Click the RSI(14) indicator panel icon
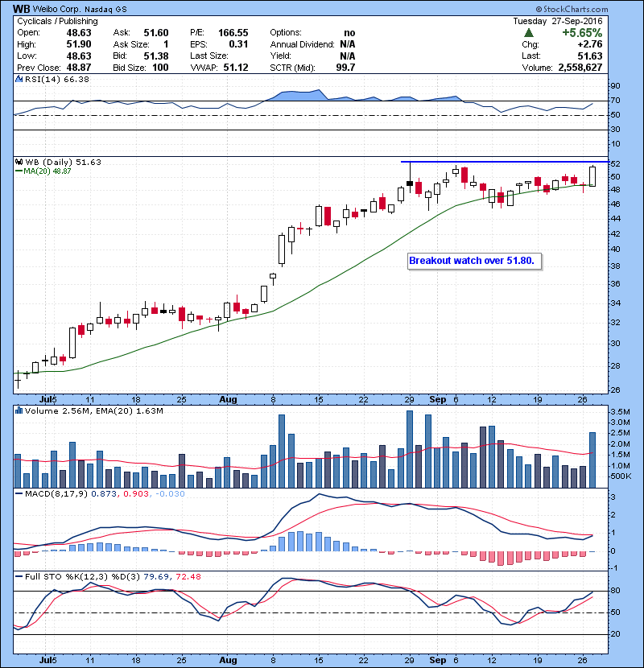 point(19,79)
